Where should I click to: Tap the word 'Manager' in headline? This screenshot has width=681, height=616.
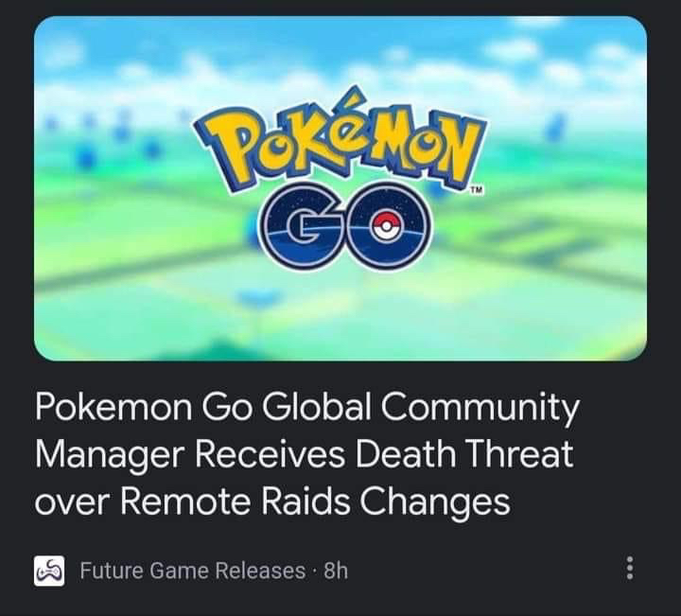(111, 457)
